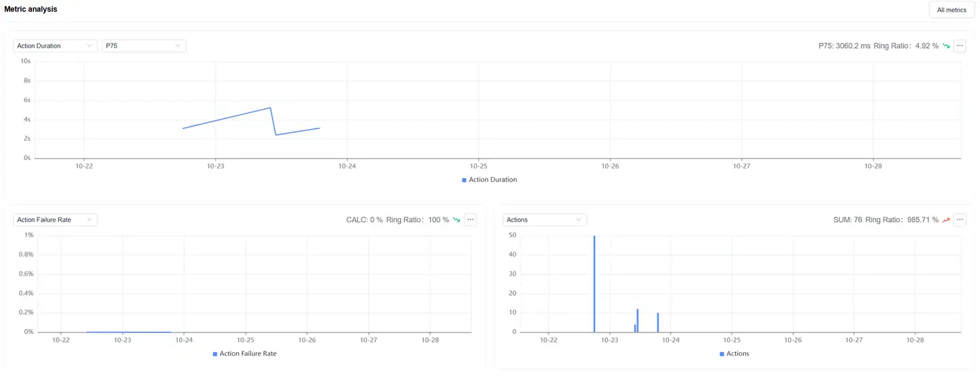Open more options for Action Failure Rate chart
This screenshot has height=378, width=980.
(470, 220)
